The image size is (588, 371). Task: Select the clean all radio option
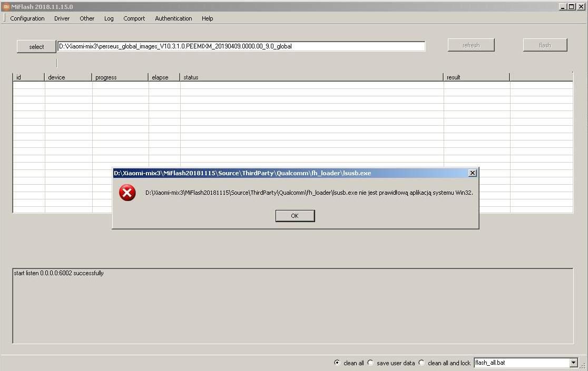[x=337, y=363]
